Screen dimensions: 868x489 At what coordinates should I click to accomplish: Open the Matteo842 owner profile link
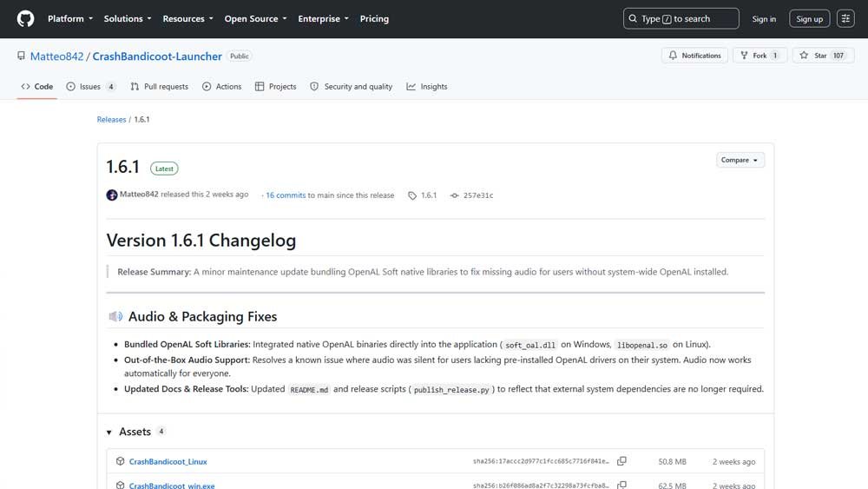pos(57,56)
